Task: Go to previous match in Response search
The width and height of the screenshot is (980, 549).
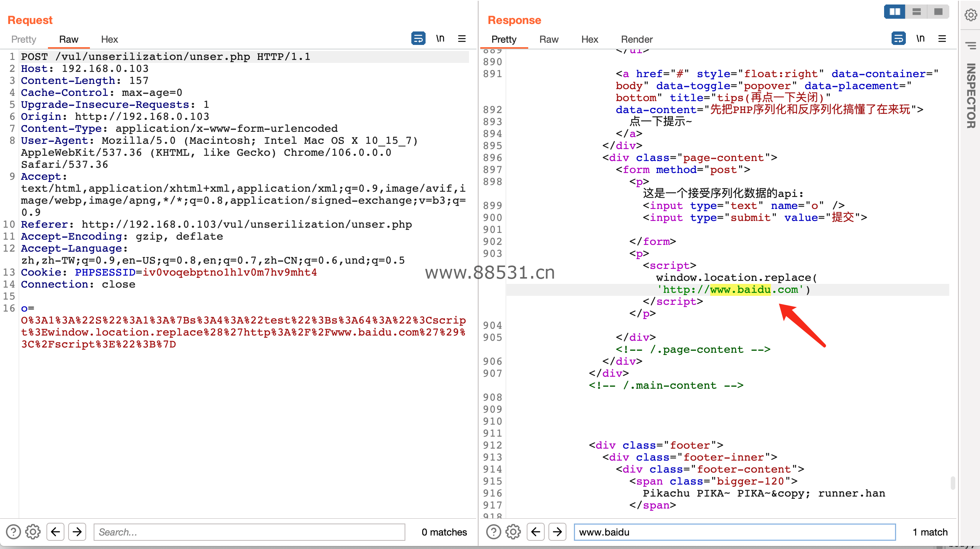Action: point(535,531)
